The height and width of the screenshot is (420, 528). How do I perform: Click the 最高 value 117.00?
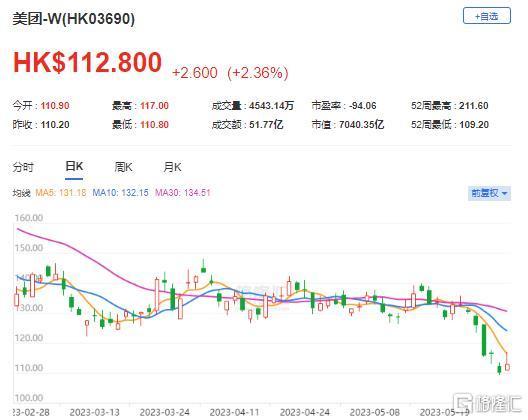pos(154,106)
